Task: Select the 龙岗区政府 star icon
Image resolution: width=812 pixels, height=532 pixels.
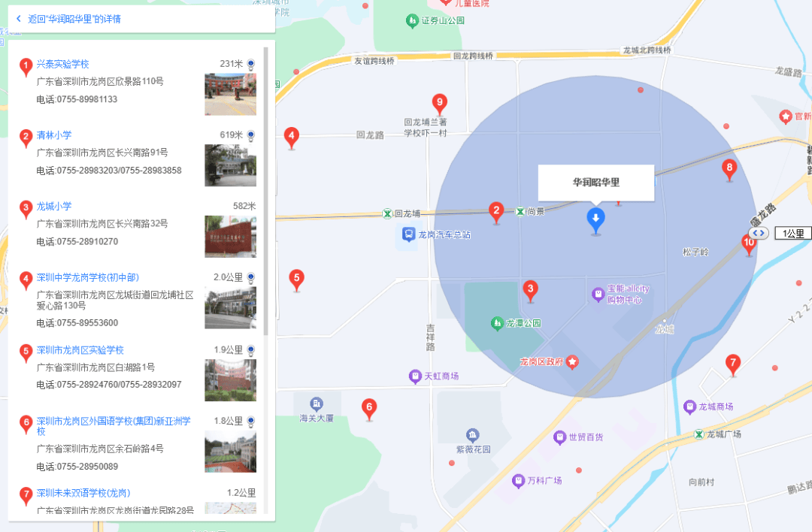Action: pos(572,362)
